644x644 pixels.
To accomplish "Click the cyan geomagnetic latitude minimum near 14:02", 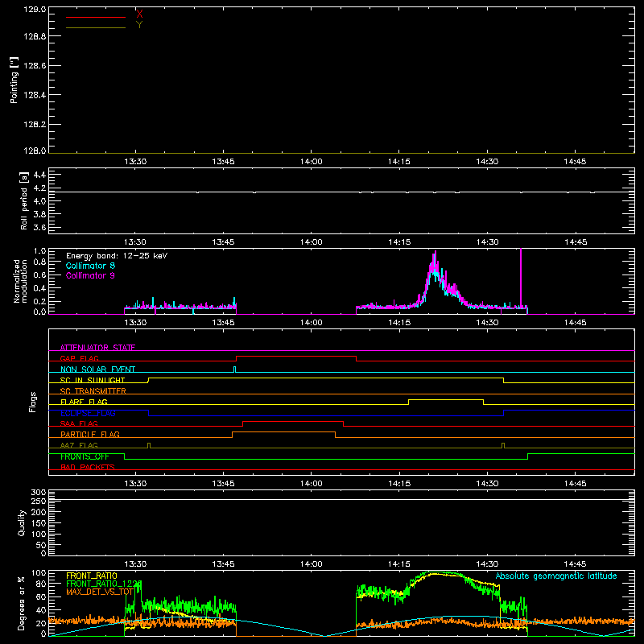I will pyautogui.click(x=325, y=635).
